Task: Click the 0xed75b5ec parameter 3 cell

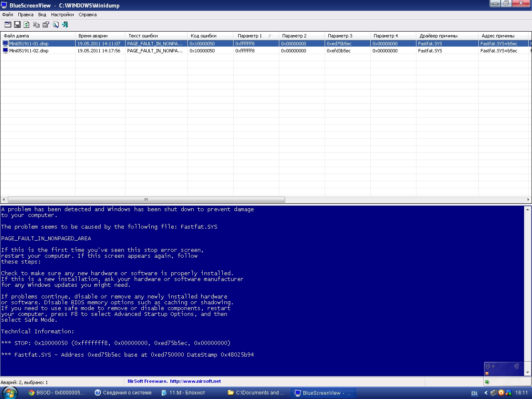Action: pyautogui.click(x=339, y=44)
